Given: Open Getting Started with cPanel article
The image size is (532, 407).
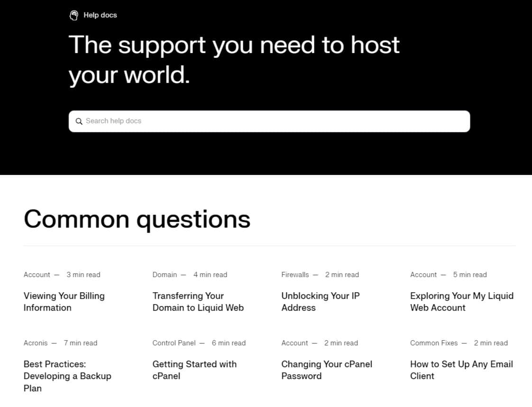Looking at the screenshot, I should point(194,370).
